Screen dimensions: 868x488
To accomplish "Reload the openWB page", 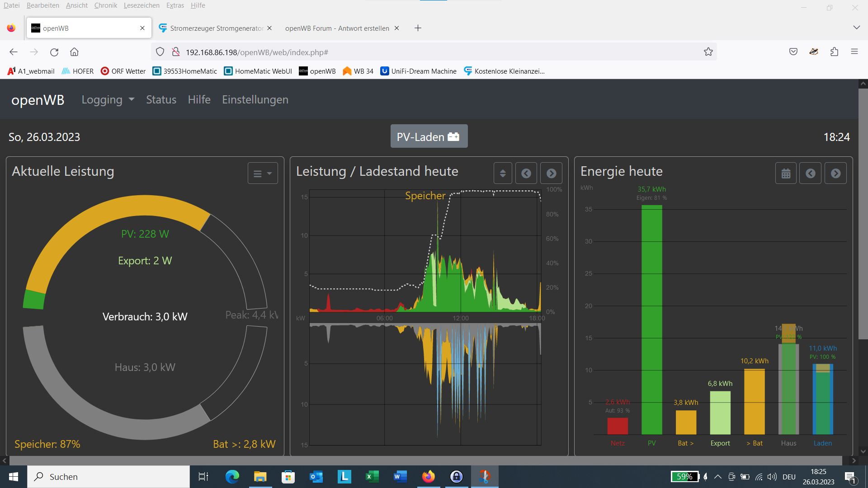I will 54,52.
